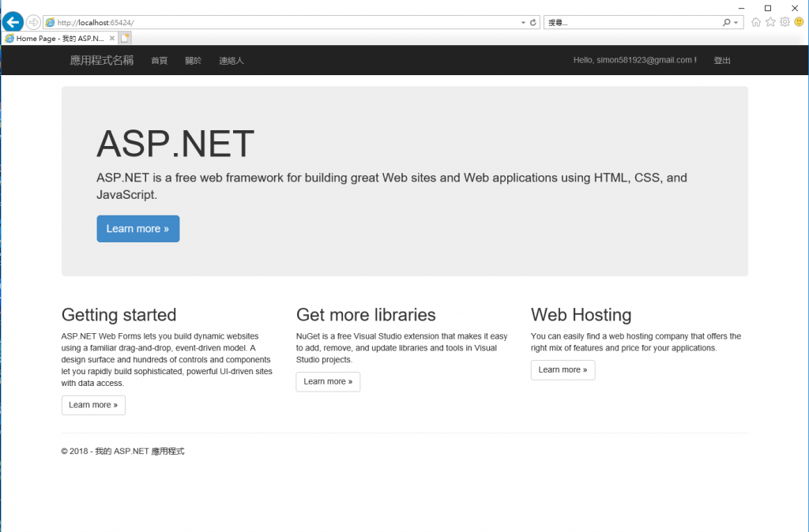Viewport: 809px width, 532px height.
Task: Open search provider dropdown arrow
Action: point(736,23)
